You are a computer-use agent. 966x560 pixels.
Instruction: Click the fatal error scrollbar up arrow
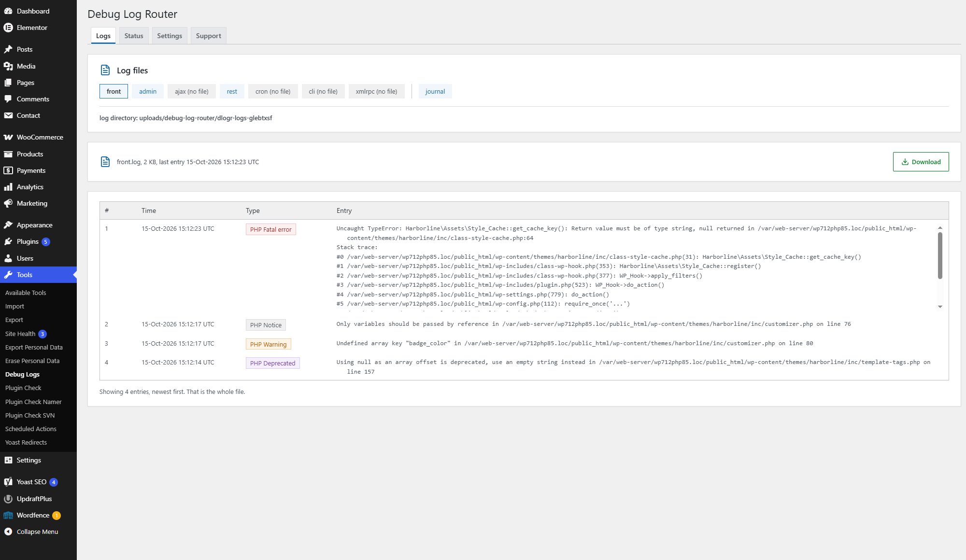[940, 227]
